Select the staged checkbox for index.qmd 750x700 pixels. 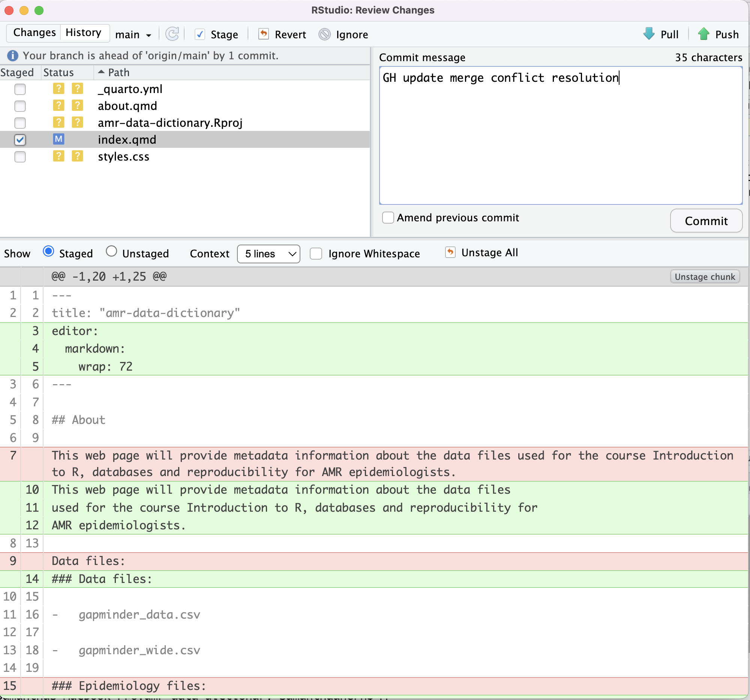tap(21, 139)
